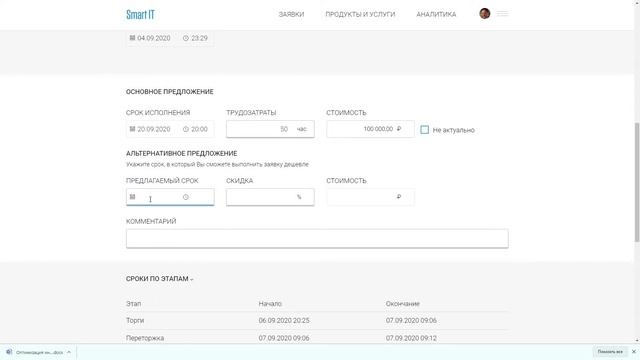Click the page vertical scrollbar thumb

coord(637,182)
